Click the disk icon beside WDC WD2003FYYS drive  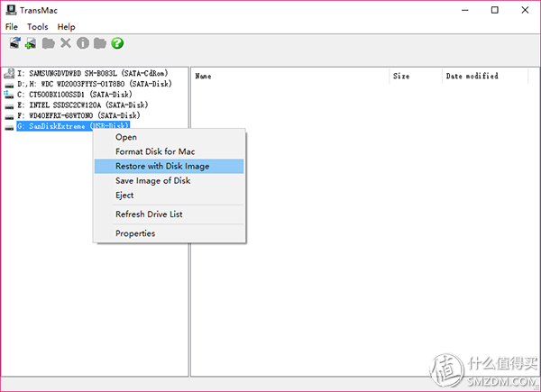click(9, 85)
